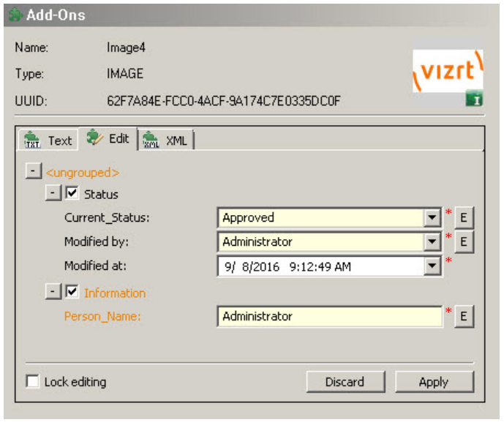Click the green info badge on thumbnail
504x425 pixels.
(474, 99)
